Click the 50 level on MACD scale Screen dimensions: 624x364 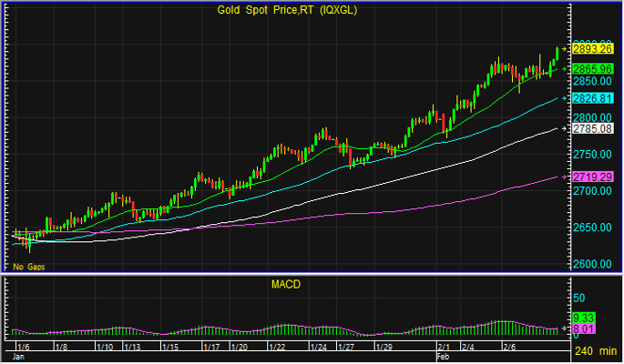click(x=579, y=298)
